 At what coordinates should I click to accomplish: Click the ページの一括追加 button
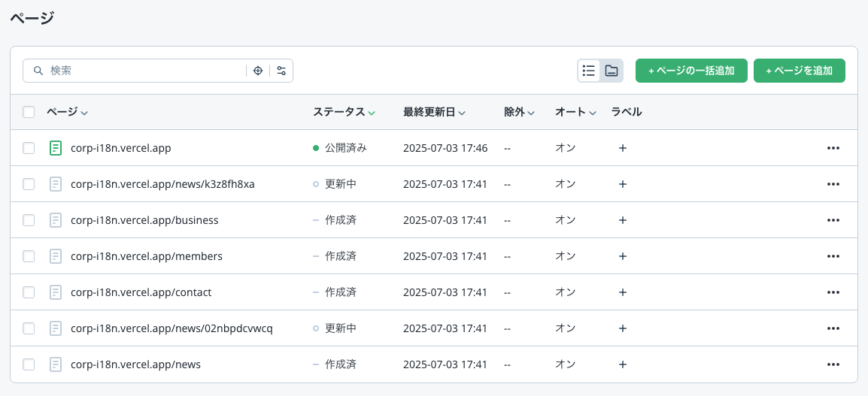point(690,71)
